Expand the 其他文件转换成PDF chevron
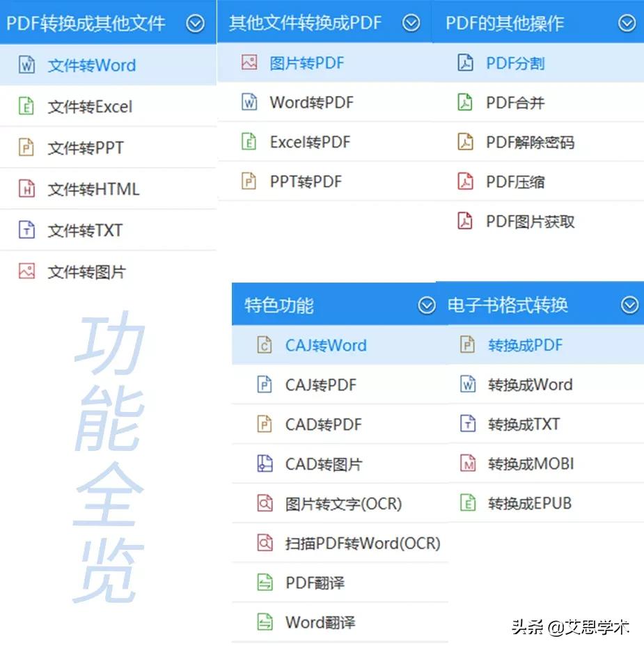 point(412,22)
